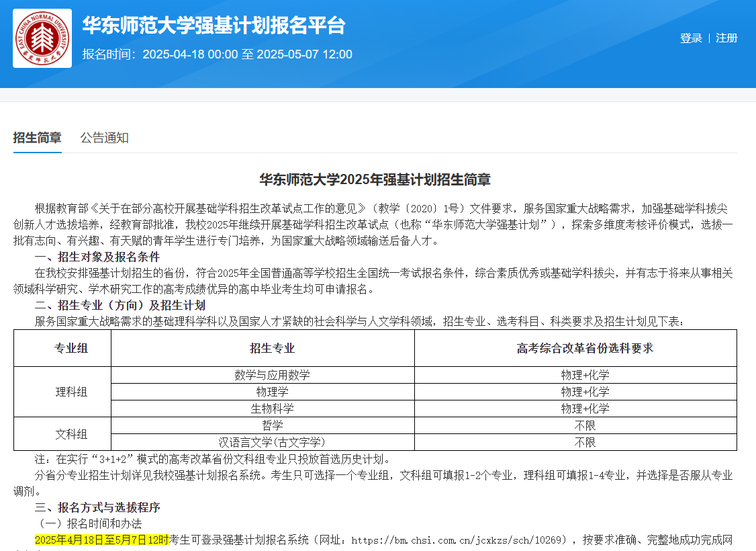Click the 报名时间 registration period text in header
Viewport: 756px width, 551px height.
pyautogui.click(x=218, y=54)
